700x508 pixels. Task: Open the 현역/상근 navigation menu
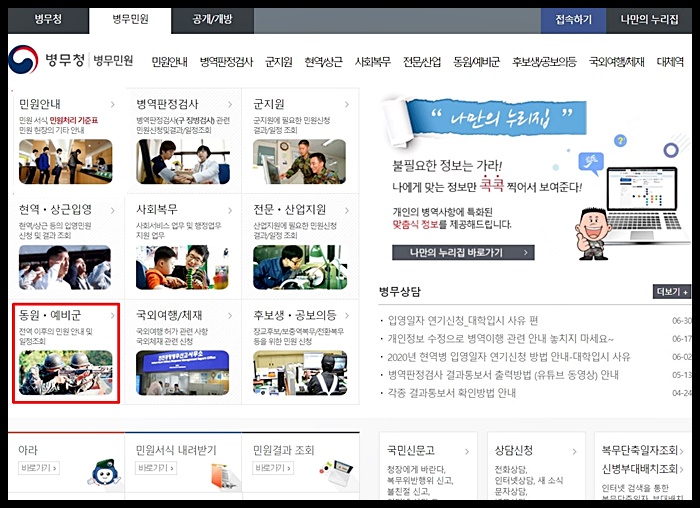pos(323,62)
